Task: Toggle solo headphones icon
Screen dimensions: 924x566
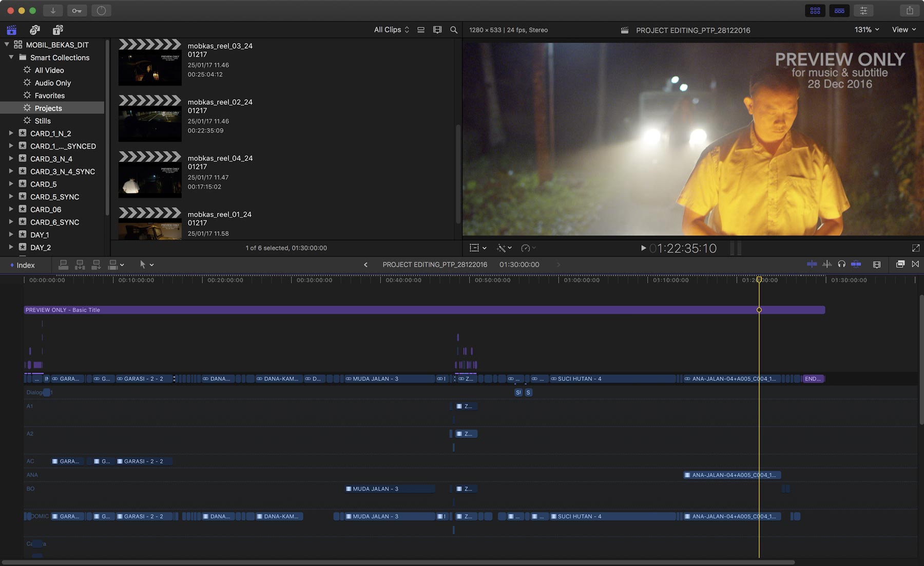Action: [x=841, y=264]
